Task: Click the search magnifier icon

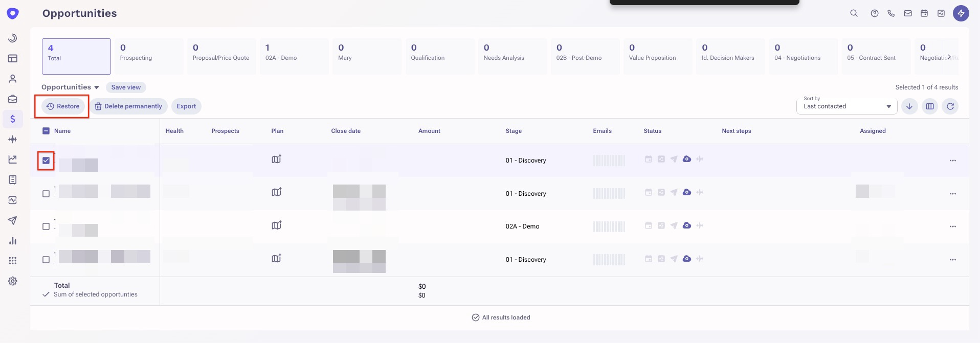Action: 854,13
